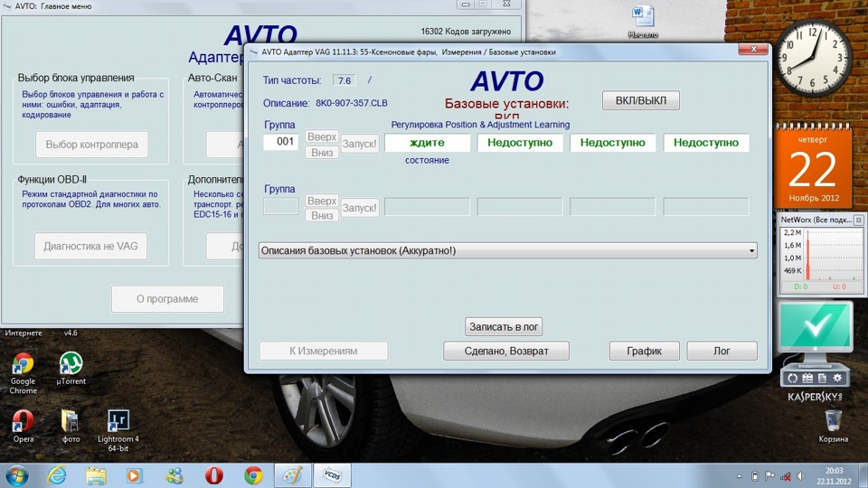Launch Lightroom 4 64-bit shortcut
Image resolution: width=868 pixels, height=488 pixels.
pos(118,431)
